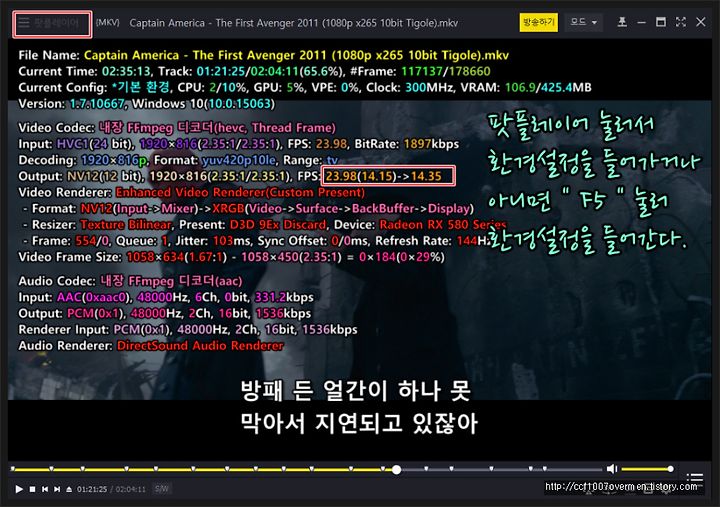This screenshot has height=507, width=720.
Task: Click the FPS 23.98(14.15)->14.35 value
Action: (x=383, y=176)
